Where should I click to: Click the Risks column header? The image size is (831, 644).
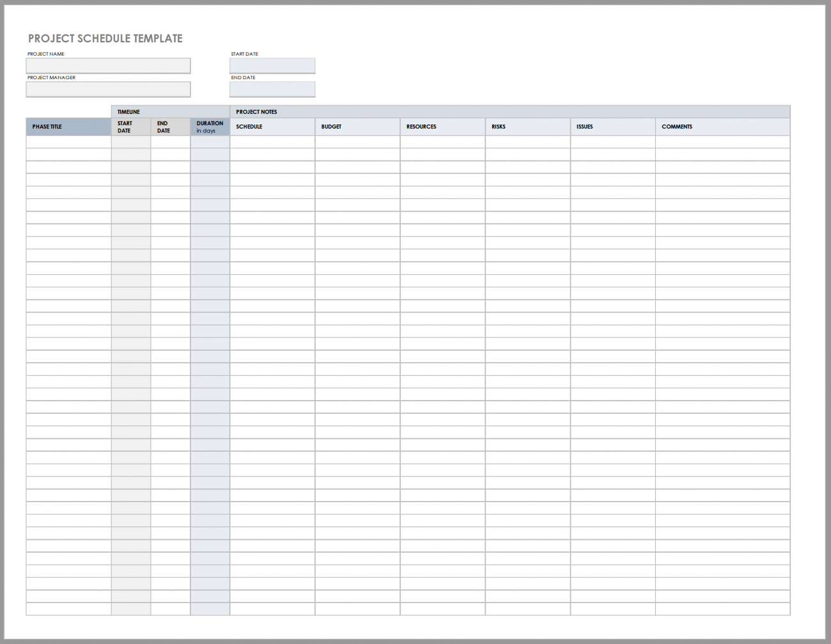coord(527,126)
